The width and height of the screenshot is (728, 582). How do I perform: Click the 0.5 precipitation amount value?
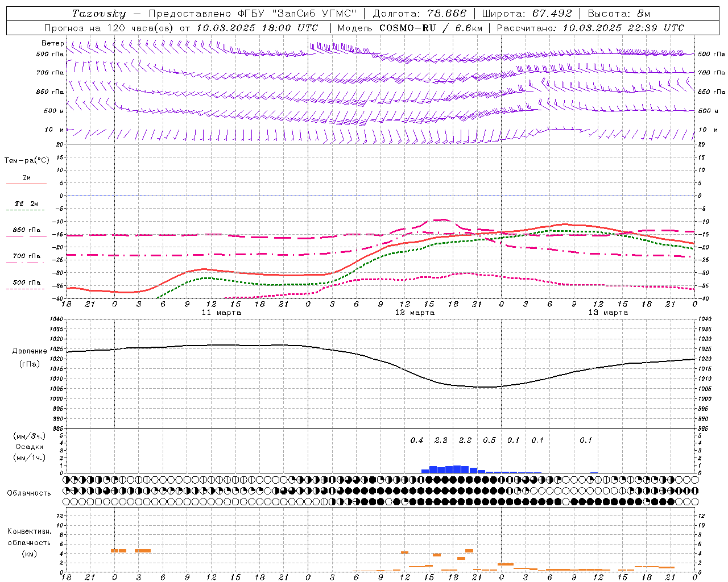pos(489,440)
